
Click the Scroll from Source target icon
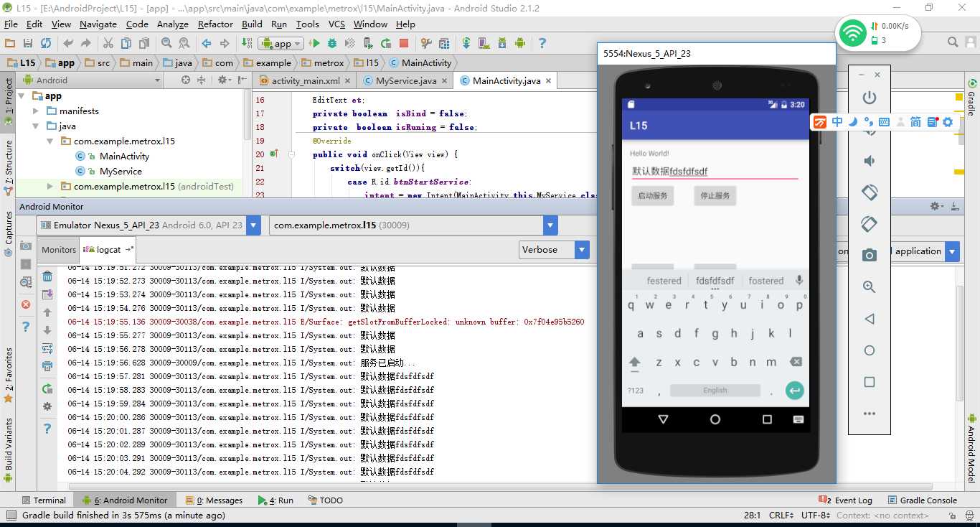186,80
